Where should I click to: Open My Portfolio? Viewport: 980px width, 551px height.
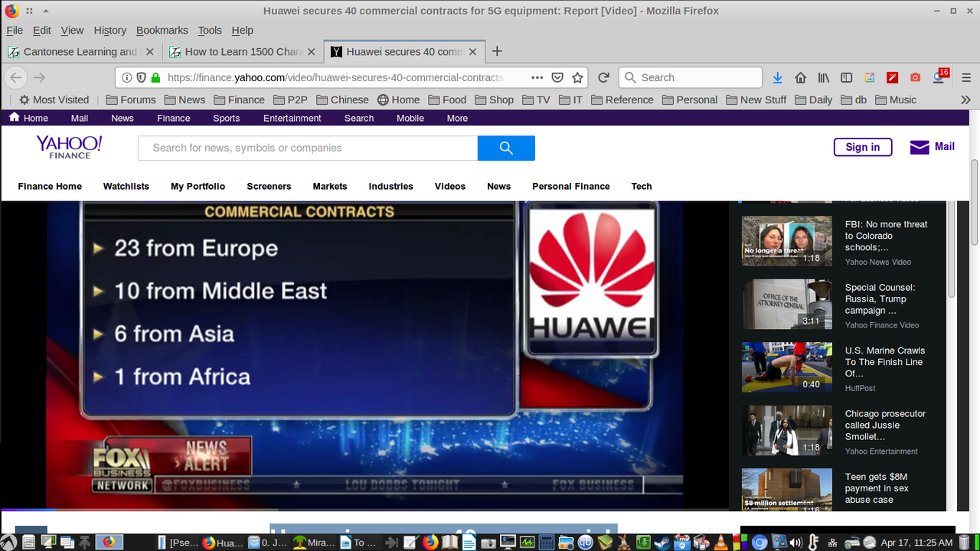pos(198,186)
